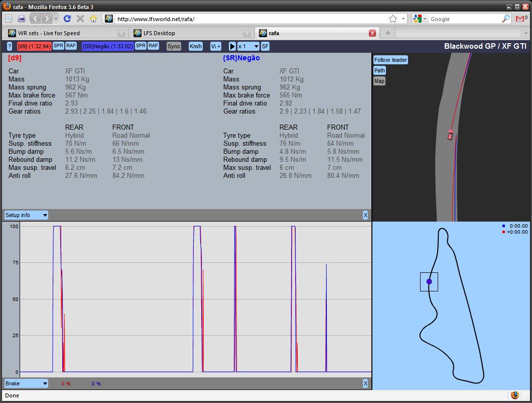Screen dimensions: 532x403
Task: Open the Gmail notifier icon
Action: [x=521, y=19]
